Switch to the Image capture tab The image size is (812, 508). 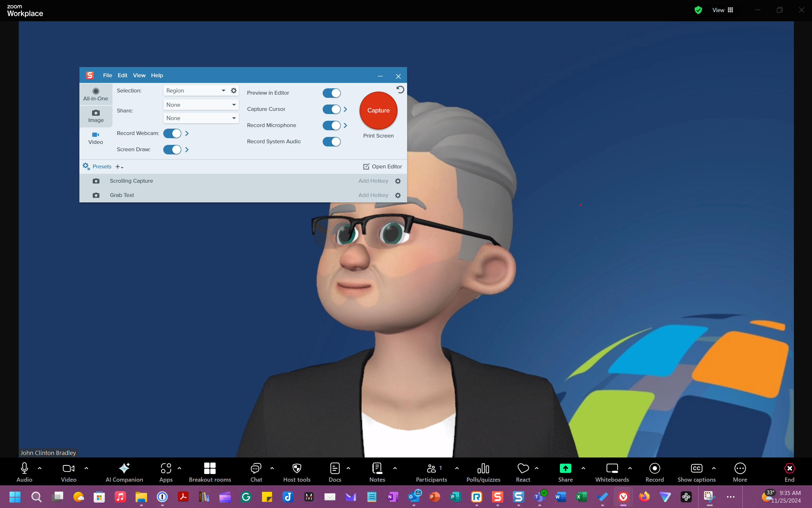[x=96, y=116]
